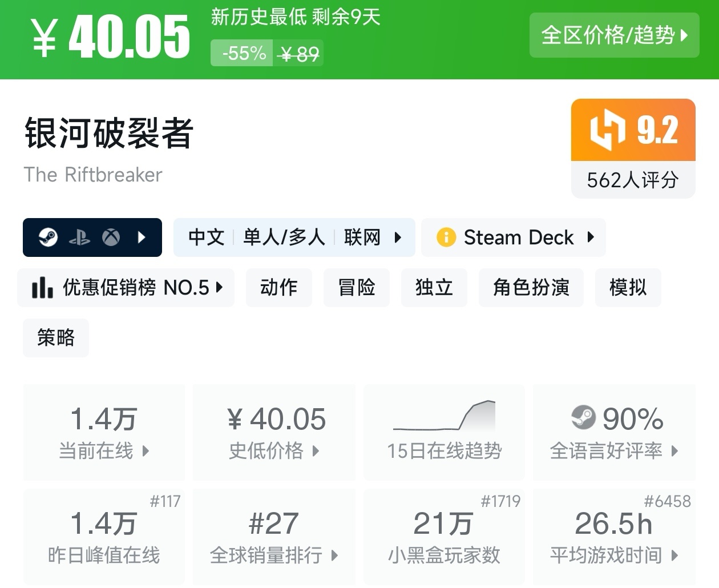719x588 pixels.
Task: Click the yellow Steam Deck info icon
Action: 446,237
